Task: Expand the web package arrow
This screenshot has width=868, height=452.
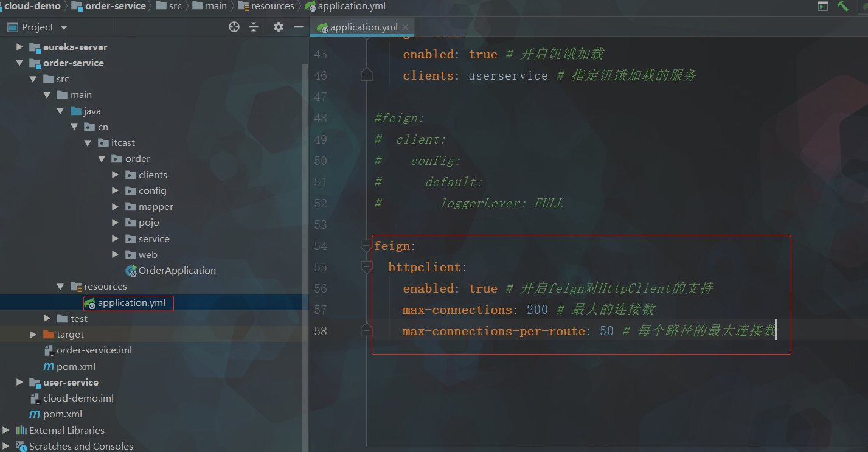Action: coord(116,255)
